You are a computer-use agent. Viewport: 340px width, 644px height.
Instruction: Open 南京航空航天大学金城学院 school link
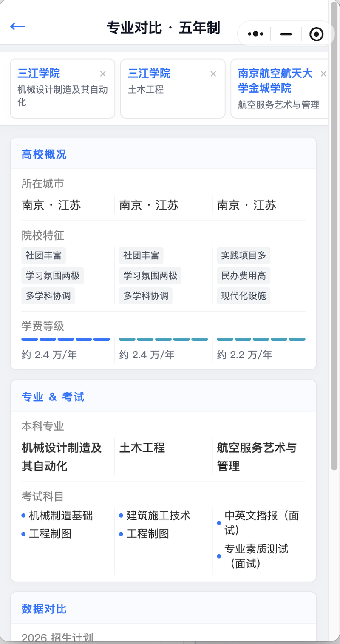tap(275, 81)
